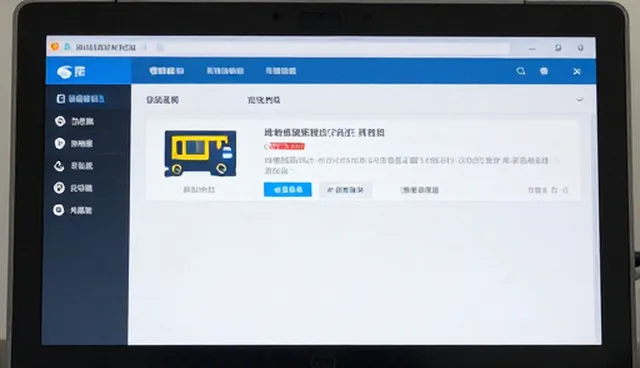640x368 pixels.
Task: Open the search magnifier in the blue header
Action: point(520,71)
